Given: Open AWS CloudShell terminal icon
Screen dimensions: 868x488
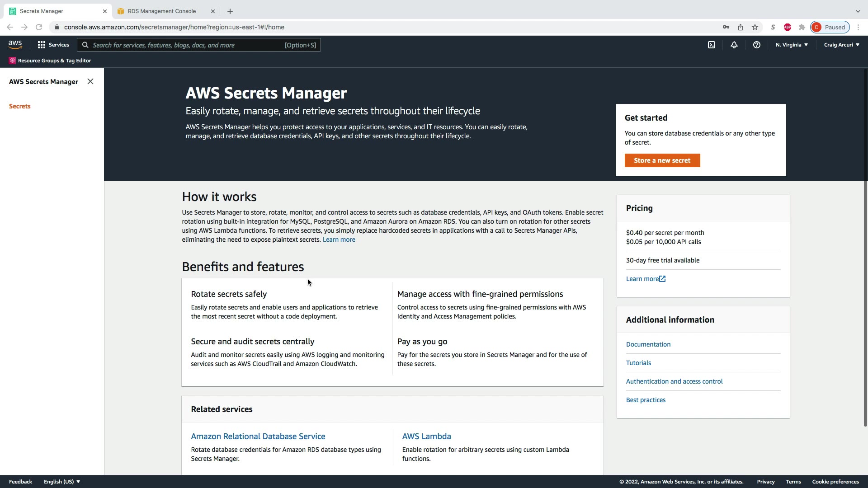Looking at the screenshot, I should tap(712, 45).
